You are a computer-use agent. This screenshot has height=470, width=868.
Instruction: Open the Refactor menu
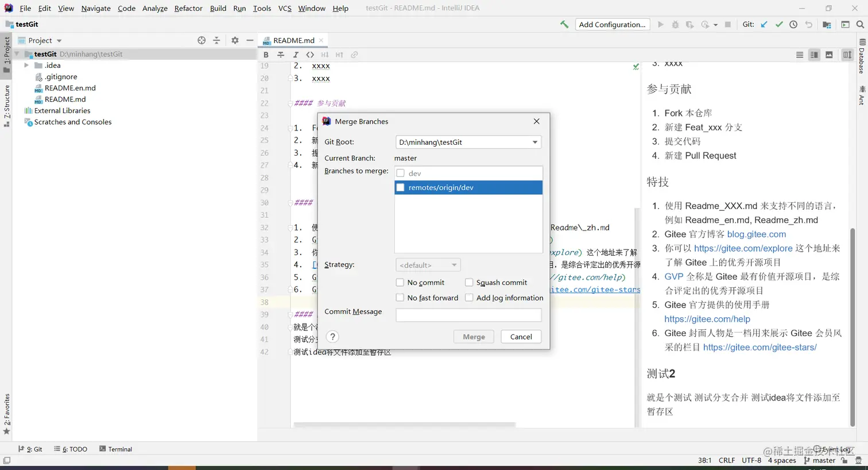[188, 8]
